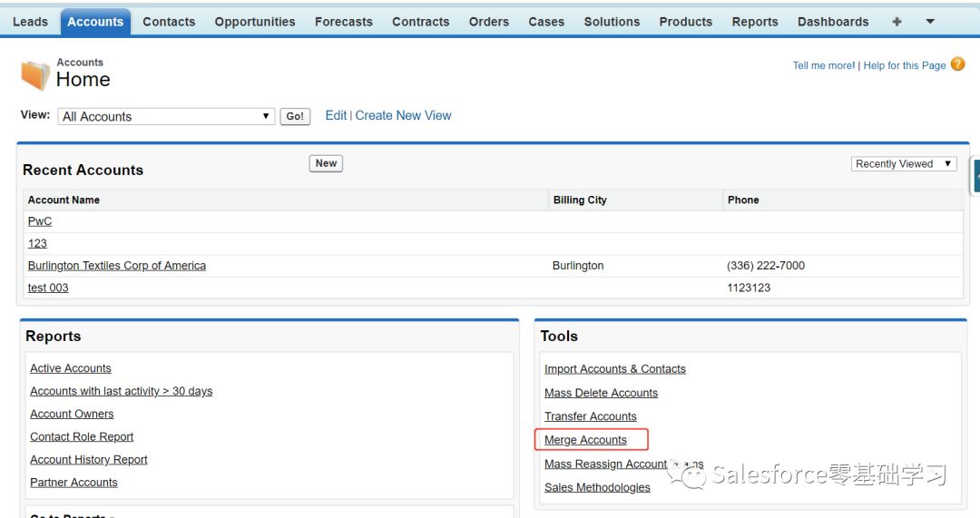Open the Contact Role Report
This screenshot has width=980, height=518.
click(x=82, y=436)
